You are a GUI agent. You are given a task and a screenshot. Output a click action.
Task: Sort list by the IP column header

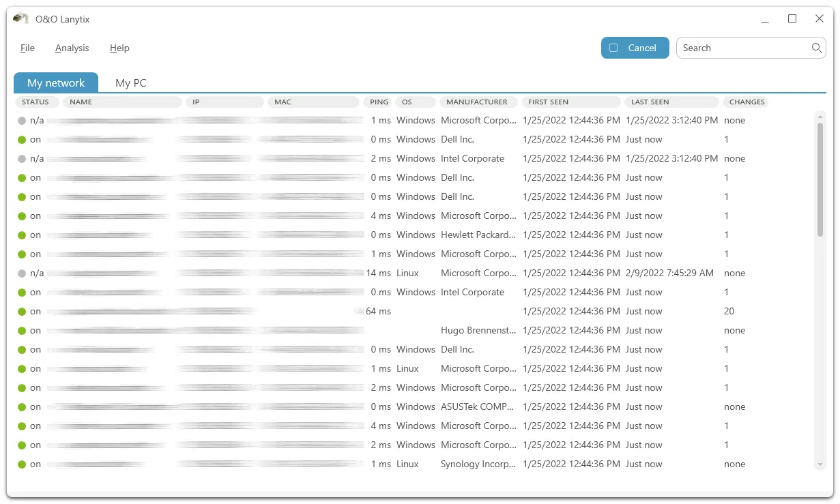click(225, 102)
